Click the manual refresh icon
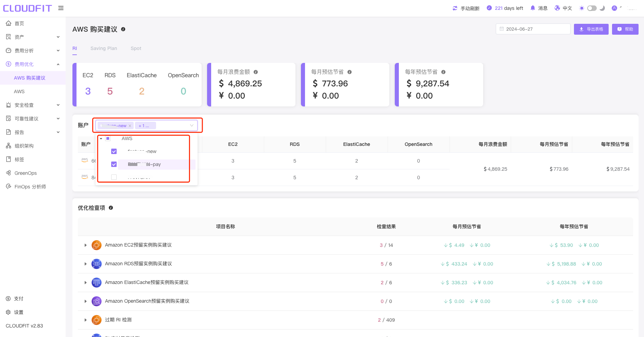The height and width of the screenshot is (337, 644). coord(455,8)
